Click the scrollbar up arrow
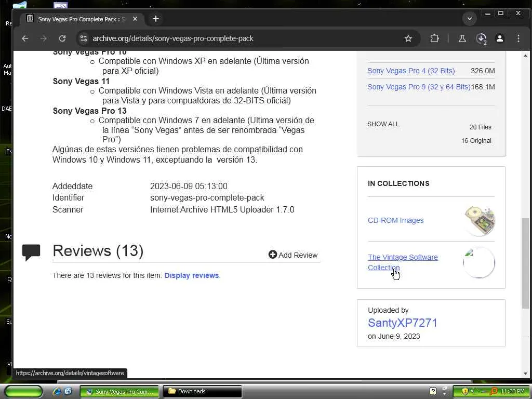The image size is (532, 399). coord(525,55)
